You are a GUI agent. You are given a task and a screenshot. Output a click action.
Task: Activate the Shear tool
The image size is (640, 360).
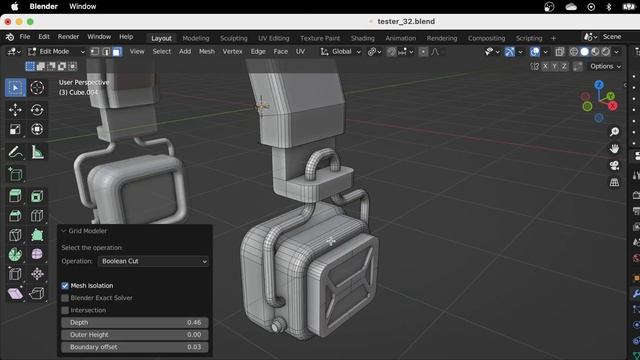(16, 293)
